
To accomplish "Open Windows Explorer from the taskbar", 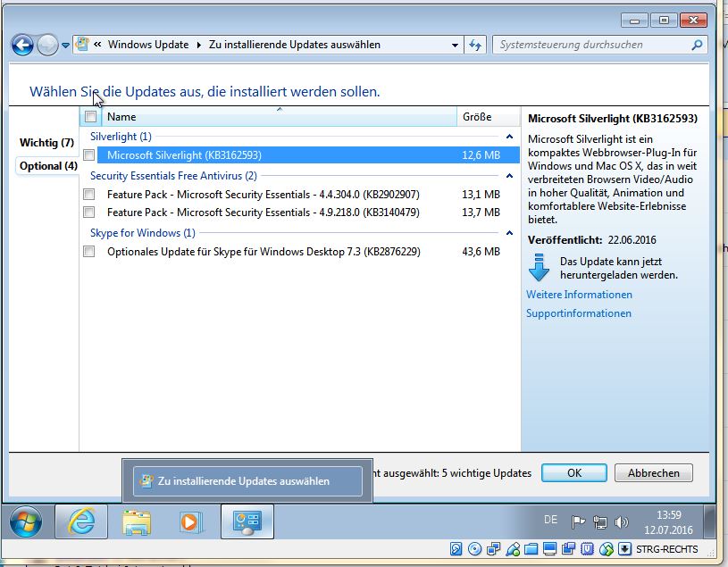I will 137,522.
